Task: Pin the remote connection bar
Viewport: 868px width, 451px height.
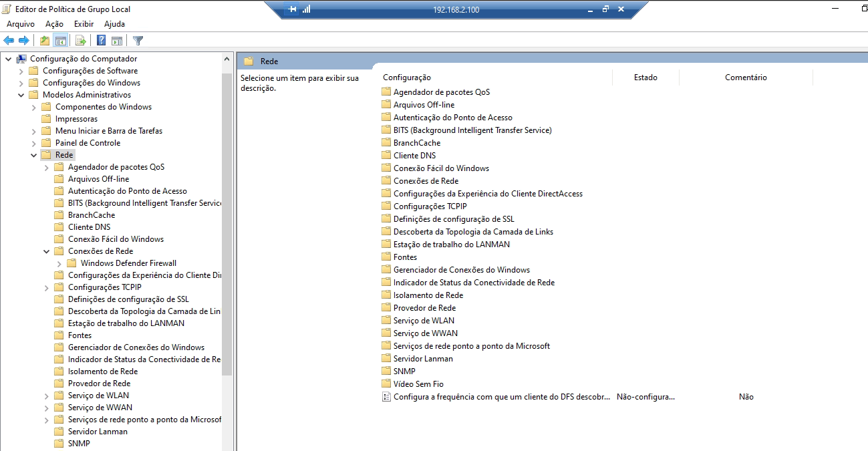Action: 292,9
